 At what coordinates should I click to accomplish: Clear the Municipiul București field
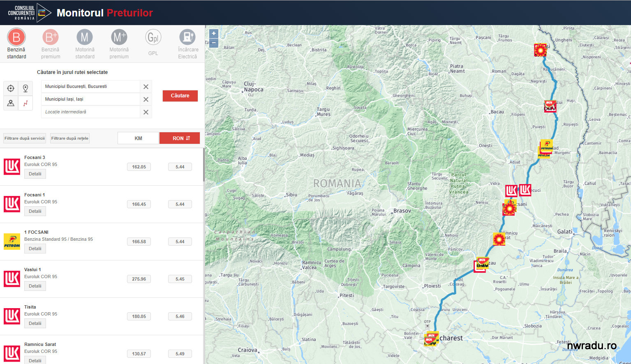coord(146,87)
